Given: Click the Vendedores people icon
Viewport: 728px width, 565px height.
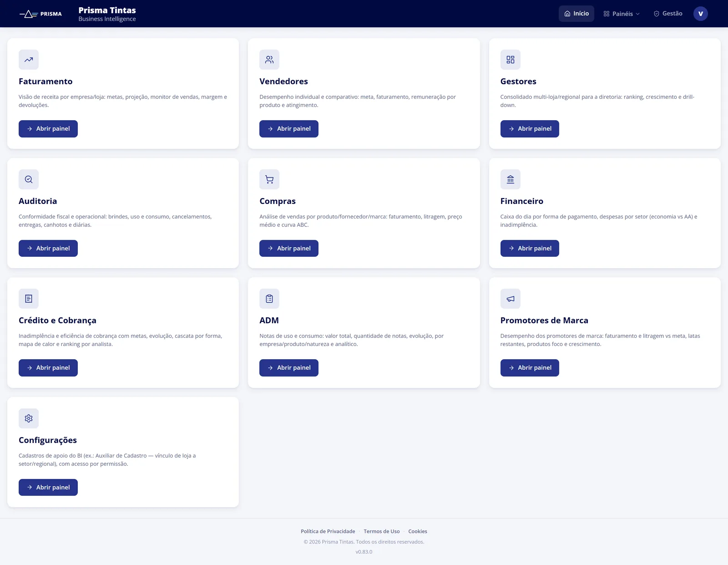Looking at the screenshot, I should tap(269, 60).
